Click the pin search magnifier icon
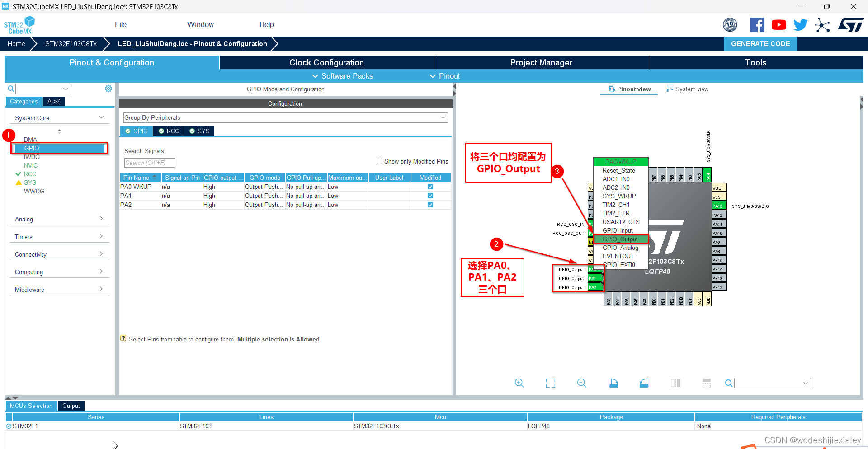Screen dimensions: 868x449 [x=728, y=383]
